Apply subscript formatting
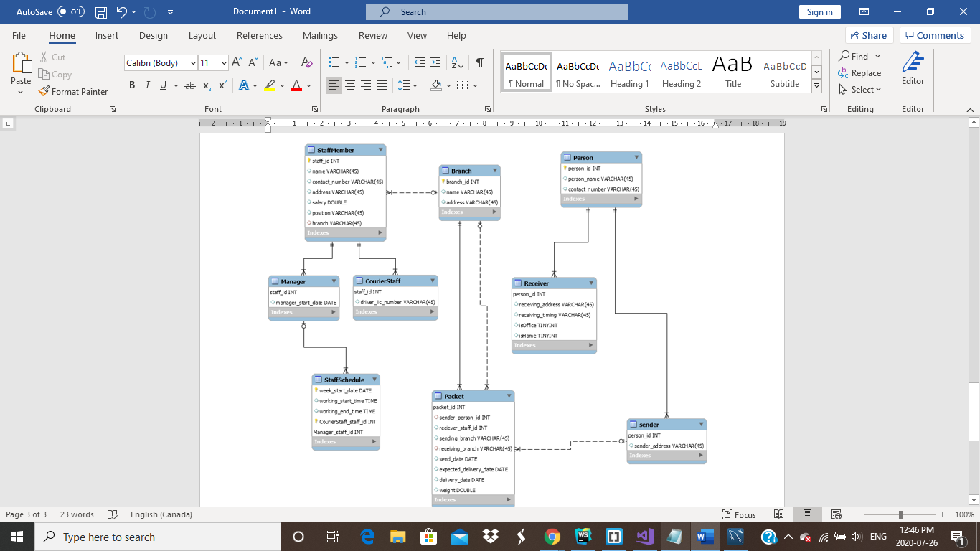 click(206, 85)
